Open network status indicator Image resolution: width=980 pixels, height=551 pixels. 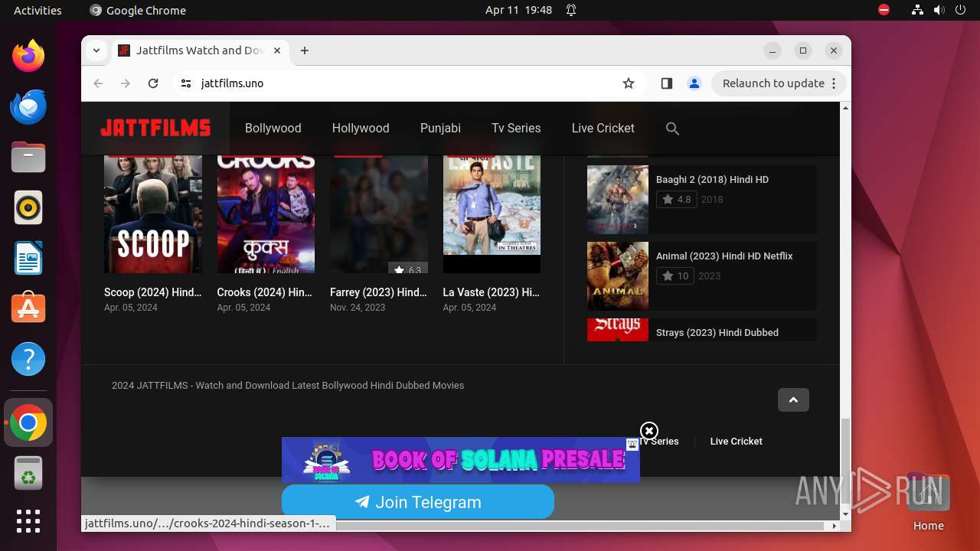pyautogui.click(x=917, y=10)
